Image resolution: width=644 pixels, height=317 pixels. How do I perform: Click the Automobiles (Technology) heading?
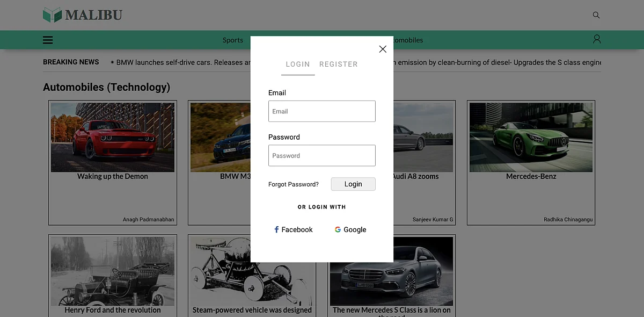pos(106,87)
